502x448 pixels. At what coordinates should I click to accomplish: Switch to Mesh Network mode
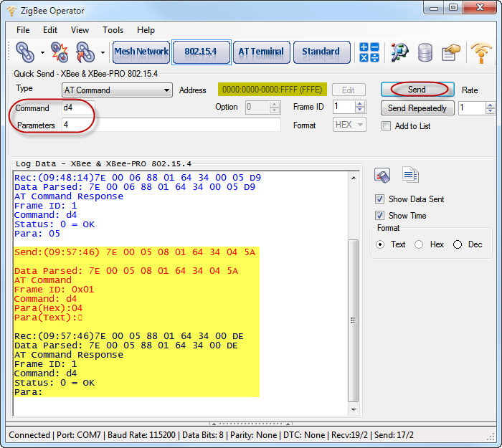click(141, 52)
